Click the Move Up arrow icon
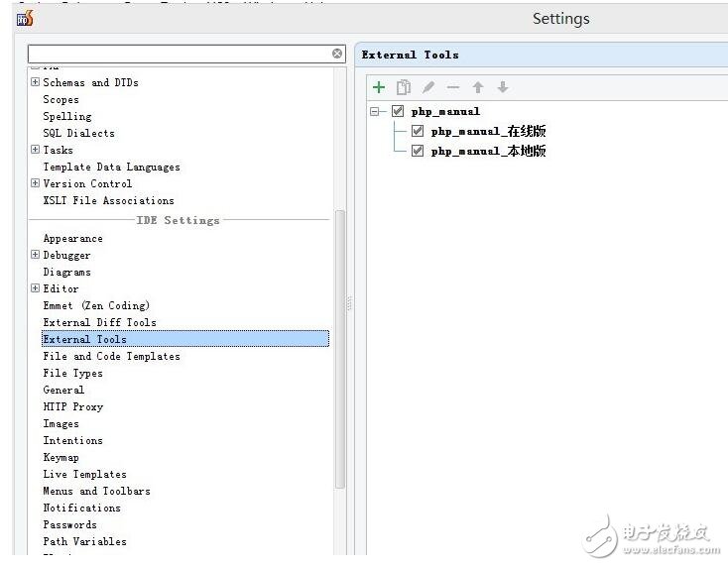The height and width of the screenshot is (566, 728). tap(478, 87)
